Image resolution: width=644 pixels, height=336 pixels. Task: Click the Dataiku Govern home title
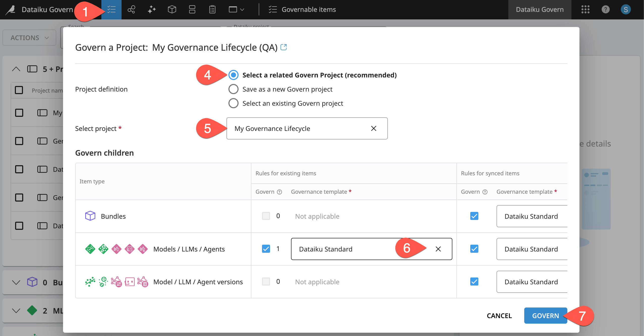47,10
